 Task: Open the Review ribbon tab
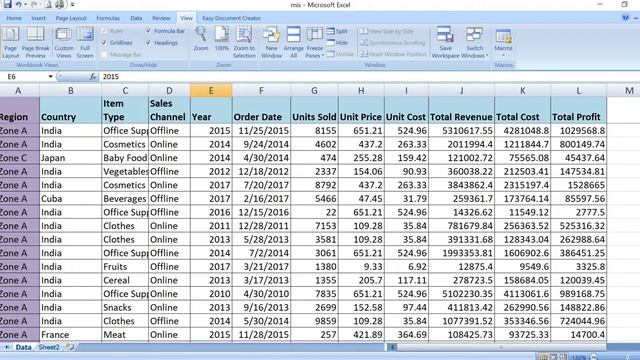click(x=161, y=18)
